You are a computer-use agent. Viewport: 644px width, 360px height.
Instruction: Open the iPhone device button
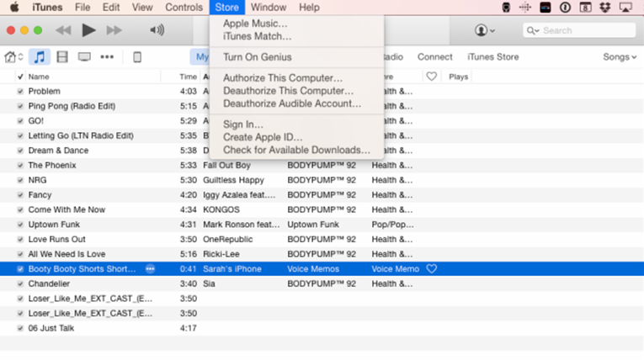click(137, 57)
